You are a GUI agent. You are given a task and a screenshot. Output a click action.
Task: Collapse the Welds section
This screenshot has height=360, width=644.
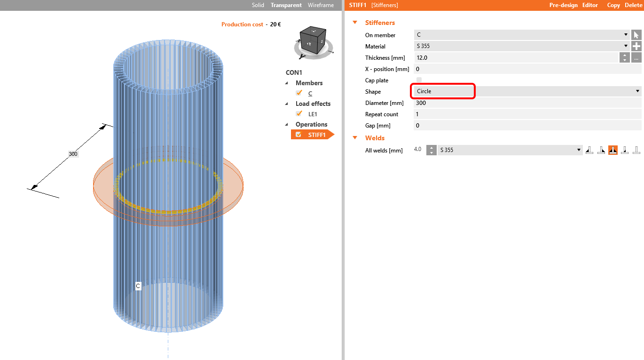355,138
